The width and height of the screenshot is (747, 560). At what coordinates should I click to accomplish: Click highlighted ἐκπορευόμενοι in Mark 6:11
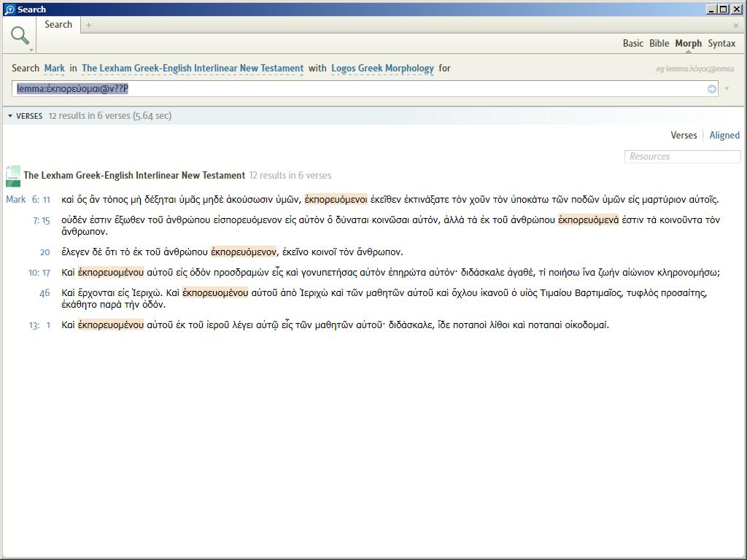[x=336, y=200]
